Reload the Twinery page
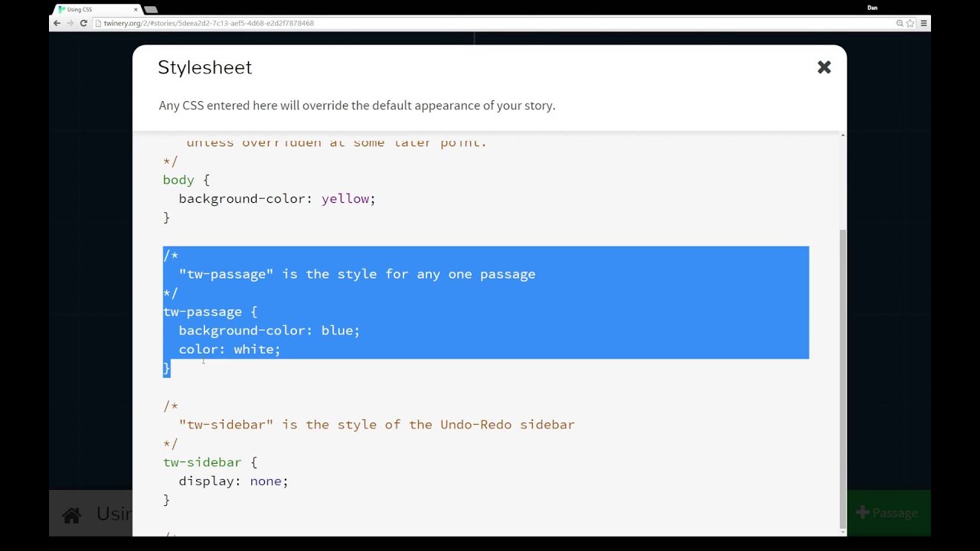980x551 pixels. coord(83,23)
